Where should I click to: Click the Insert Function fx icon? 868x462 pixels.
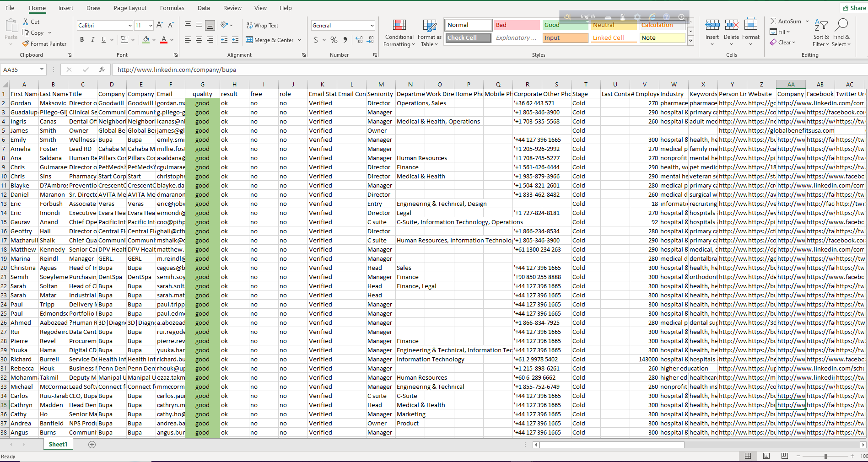[102, 70]
